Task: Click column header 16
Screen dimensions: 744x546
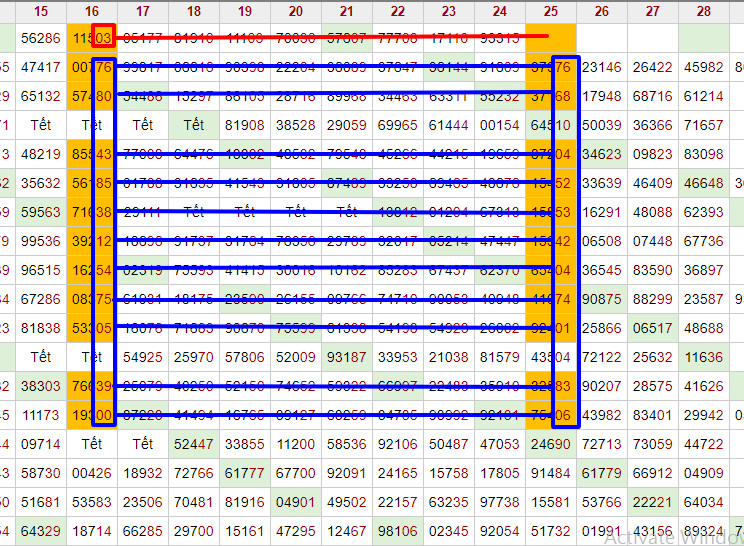Action: [92, 11]
